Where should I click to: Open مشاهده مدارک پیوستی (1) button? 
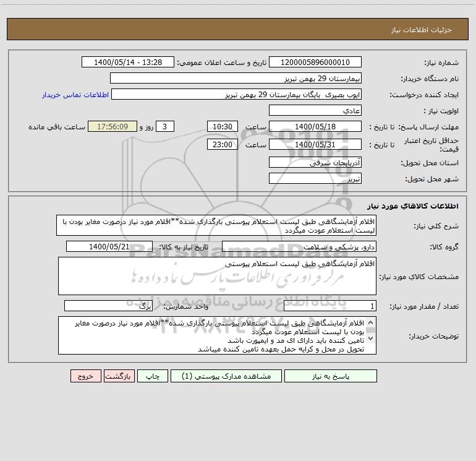[226, 376]
